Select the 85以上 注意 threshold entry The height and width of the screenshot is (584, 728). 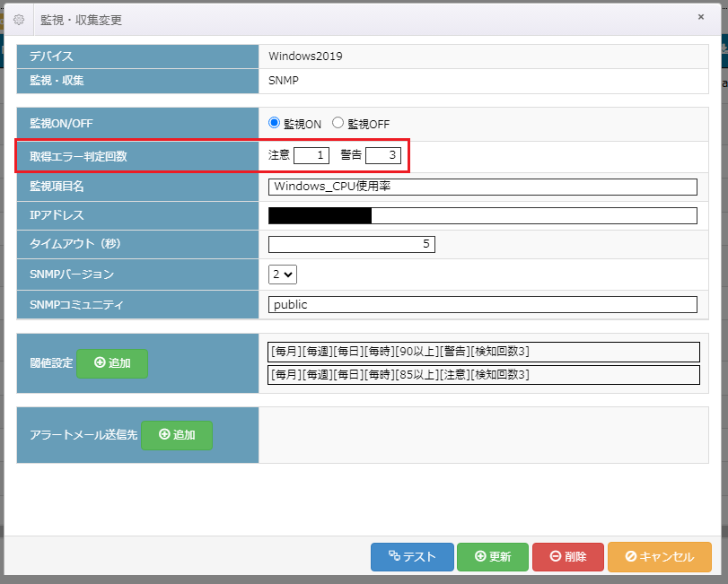pos(483,375)
